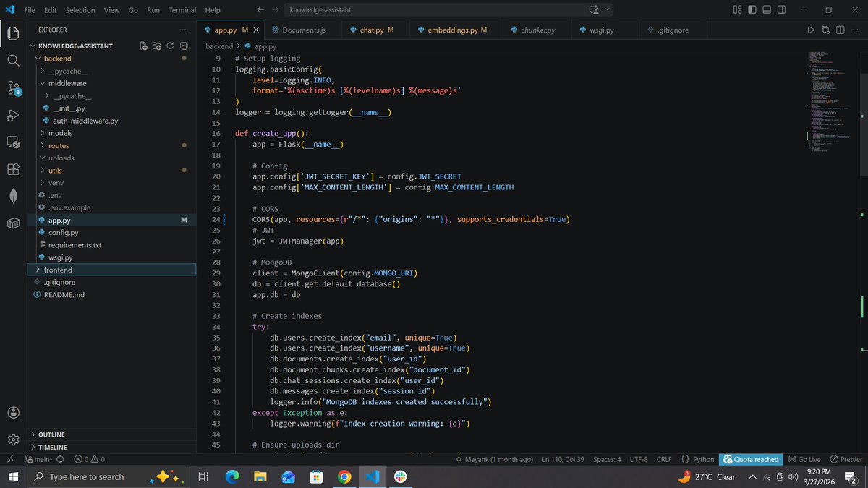Toggle the bottom panel visibility

766,10
